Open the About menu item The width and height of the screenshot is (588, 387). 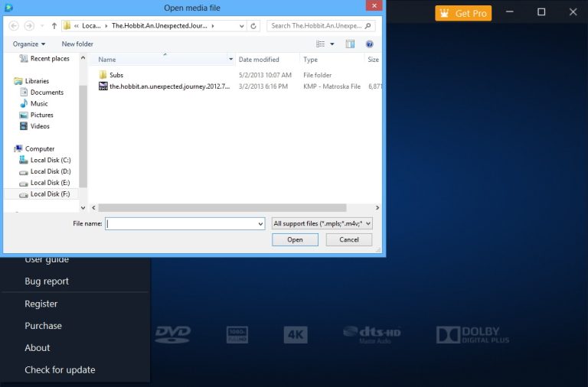pos(37,348)
